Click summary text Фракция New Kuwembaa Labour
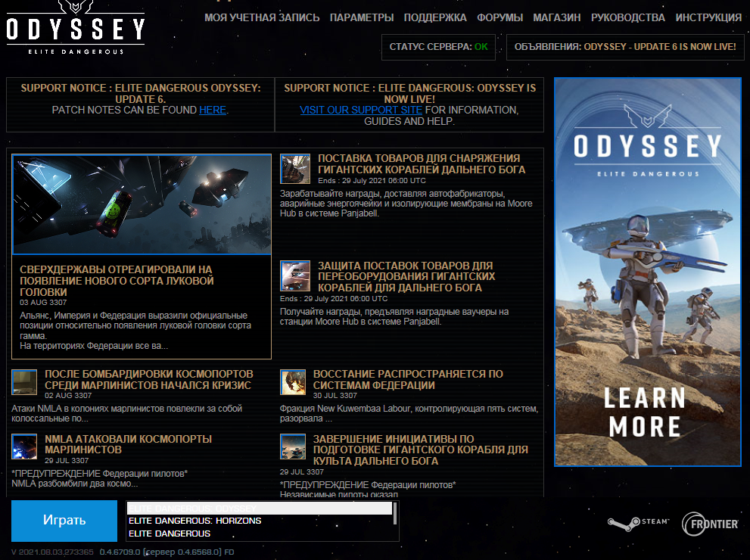The width and height of the screenshot is (750, 560). tap(409, 414)
